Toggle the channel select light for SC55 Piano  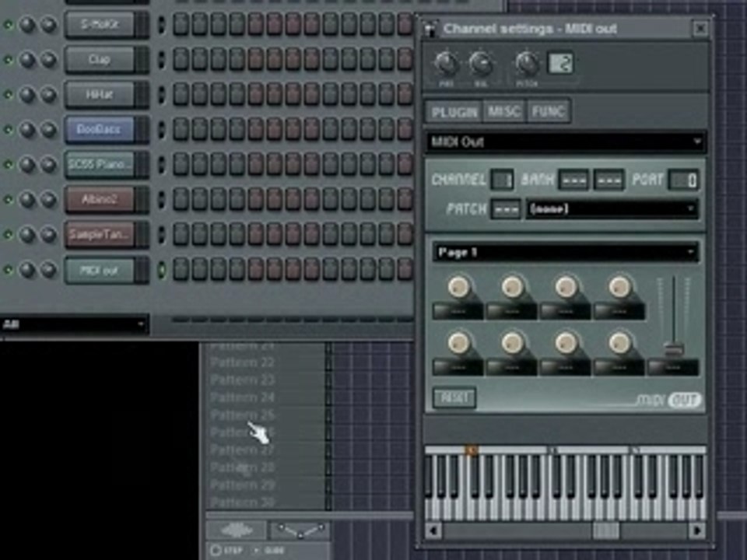click(x=162, y=165)
